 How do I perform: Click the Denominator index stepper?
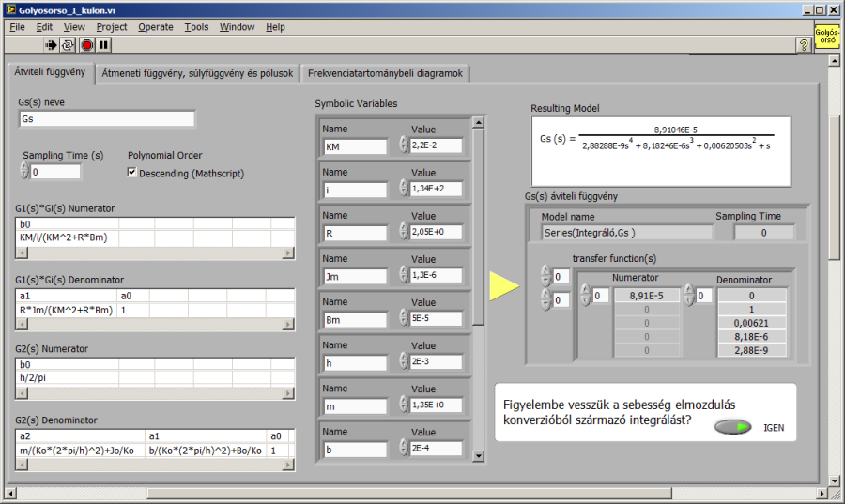[x=689, y=296]
